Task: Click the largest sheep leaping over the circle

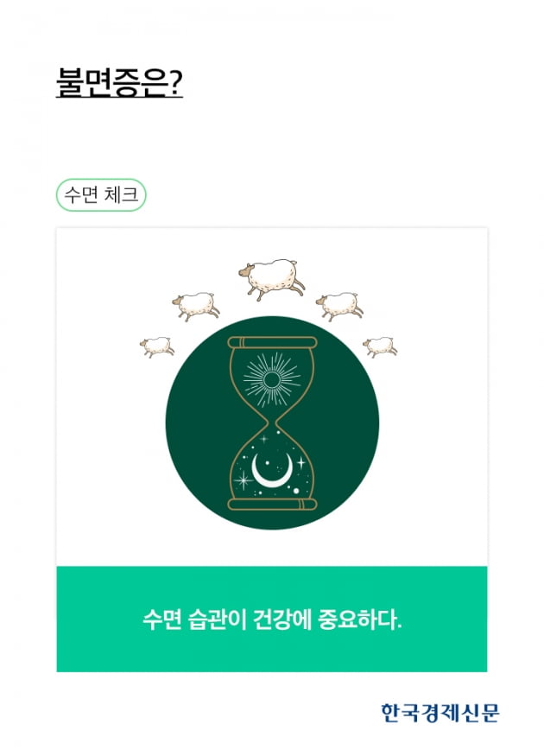Action: pyautogui.click(x=272, y=279)
